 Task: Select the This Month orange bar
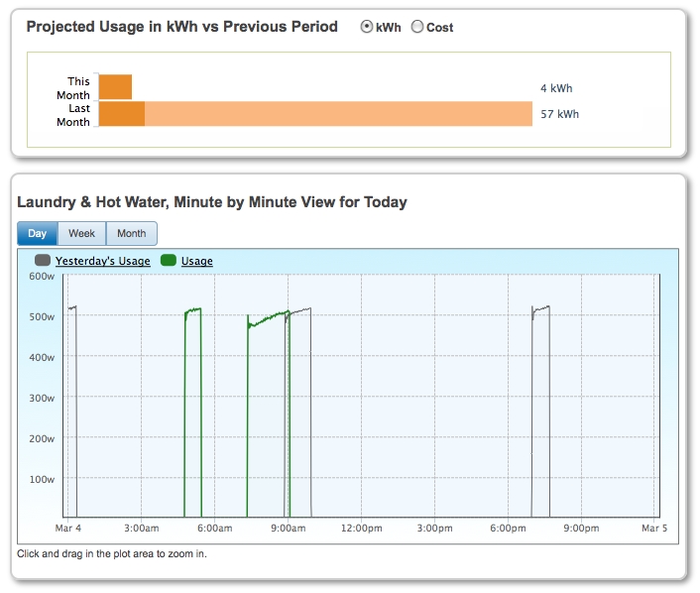click(115, 87)
